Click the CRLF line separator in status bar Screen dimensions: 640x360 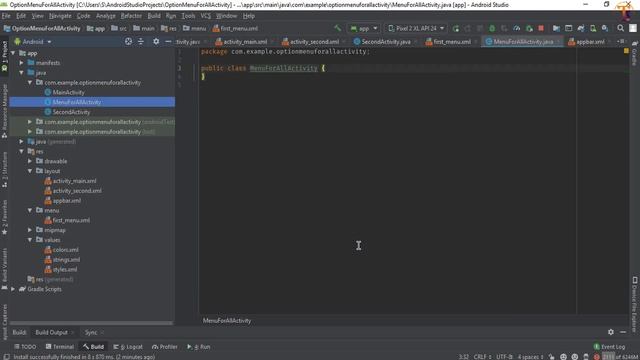(x=482, y=357)
